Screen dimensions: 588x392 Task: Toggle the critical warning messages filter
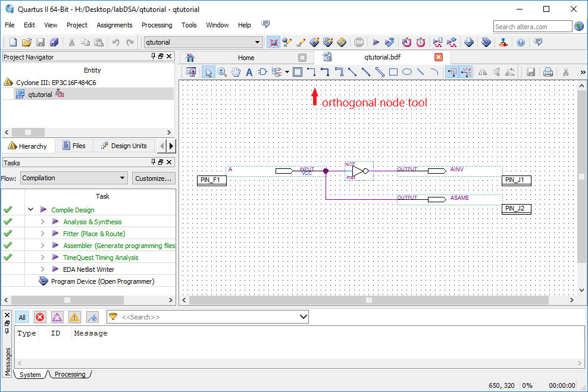pos(57,318)
